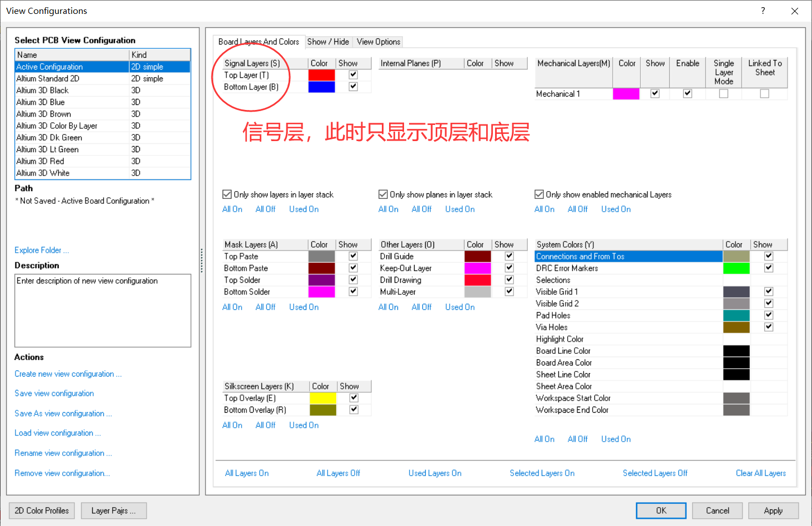Uncheck Only show layers in layer stack

(227, 194)
